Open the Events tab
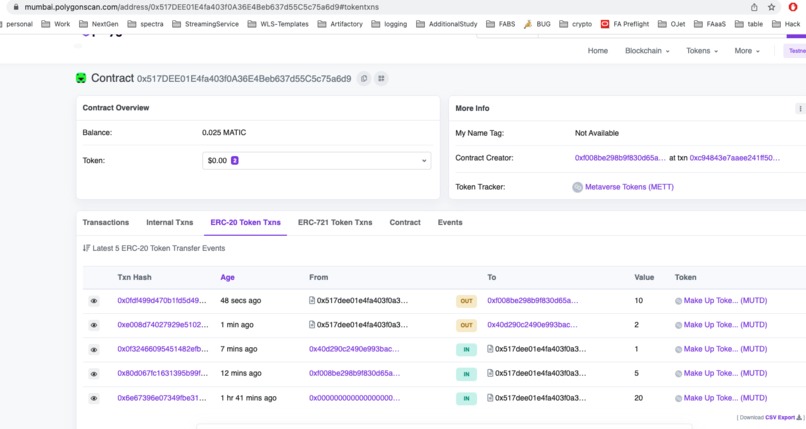This screenshot has width=806, height=429. (x=450, y=222)
